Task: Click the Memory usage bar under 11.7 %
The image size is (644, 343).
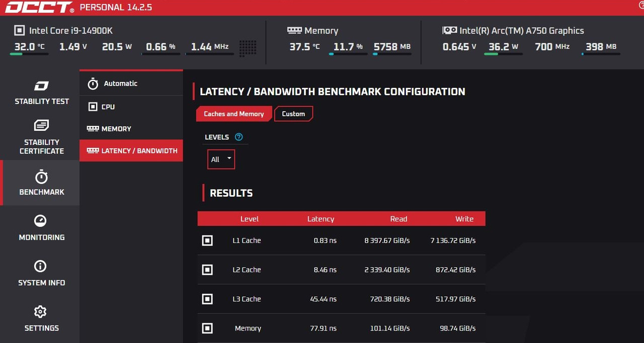Action: pyautogui.click(x=348, y=54)
